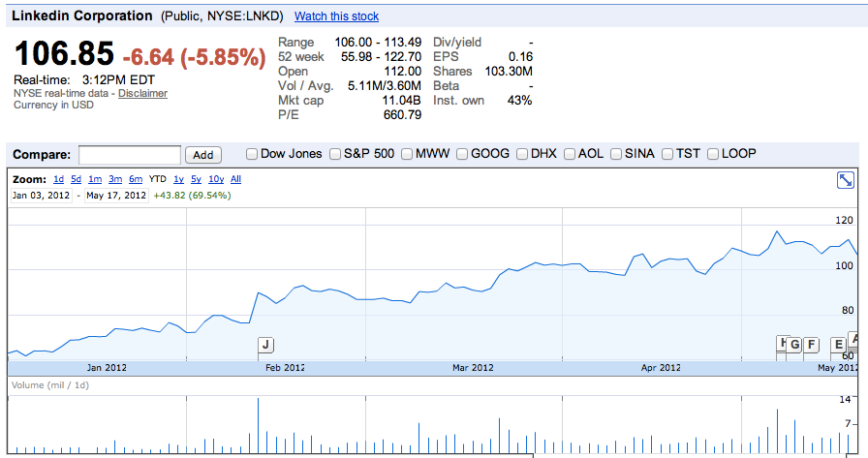Check the S&P 500 comparison box
868x458 pixels.
335,154
